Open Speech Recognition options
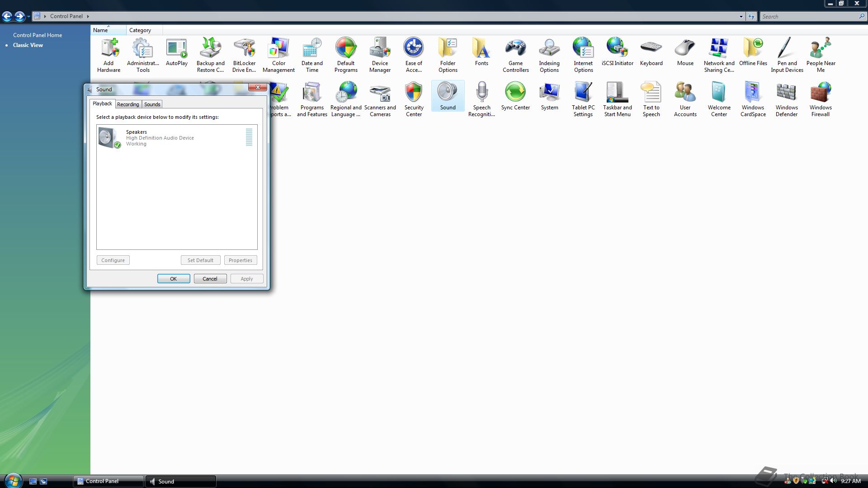 [x=481, y=99]
